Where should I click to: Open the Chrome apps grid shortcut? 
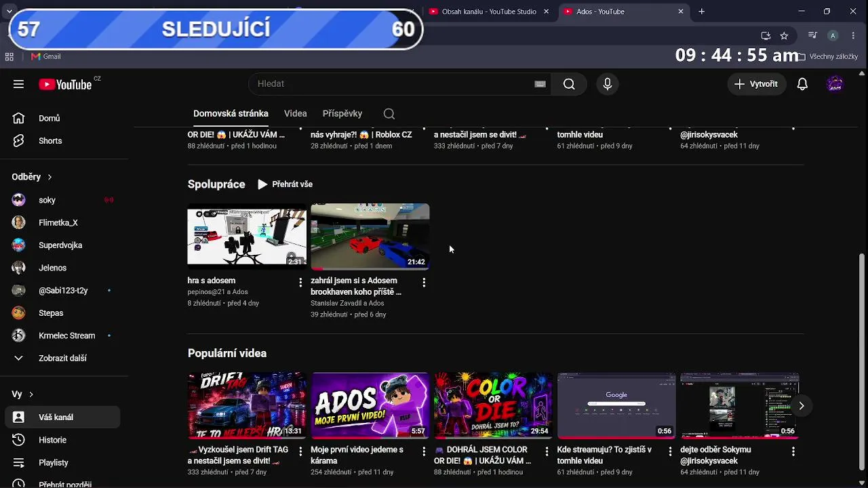point(9,57)
